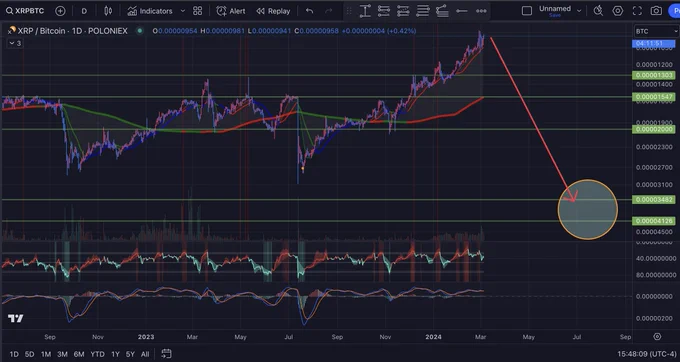Click the layout setup square icon

click(526, 11)
